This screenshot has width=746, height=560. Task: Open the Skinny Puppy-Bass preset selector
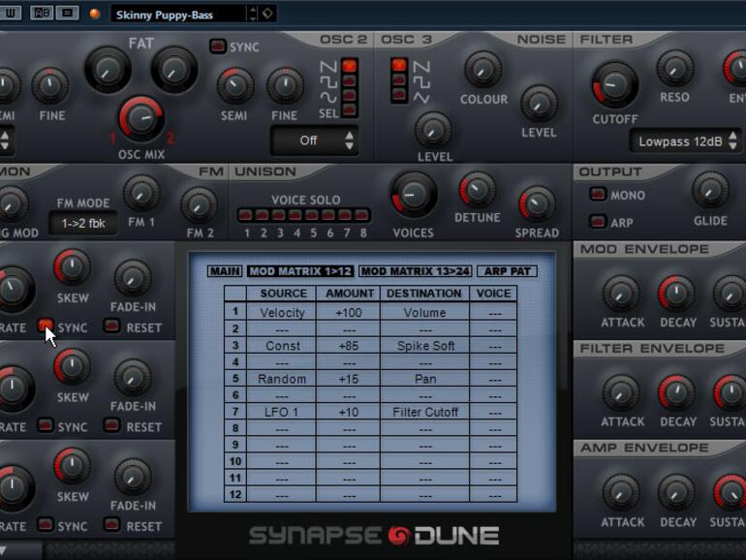(178, 15)
